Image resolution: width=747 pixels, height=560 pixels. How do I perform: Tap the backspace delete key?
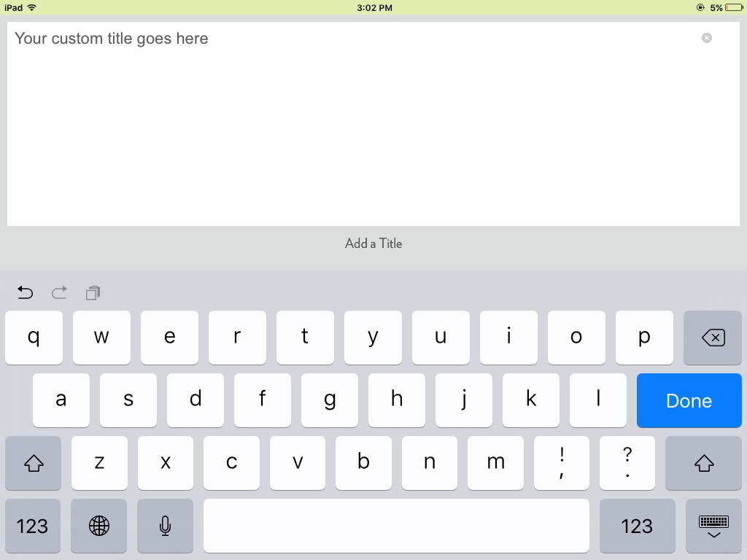point(713,338)
